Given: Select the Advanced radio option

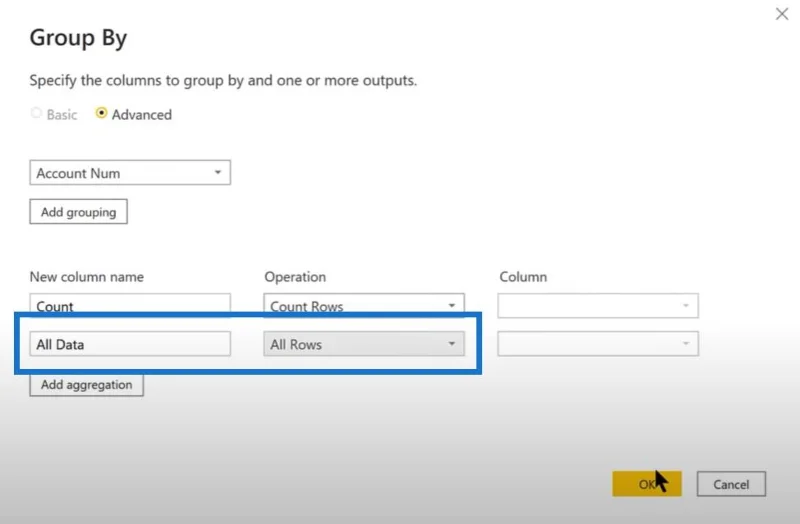Looking at the screenshot, I should pyautogui.click(x=102, y=113).
